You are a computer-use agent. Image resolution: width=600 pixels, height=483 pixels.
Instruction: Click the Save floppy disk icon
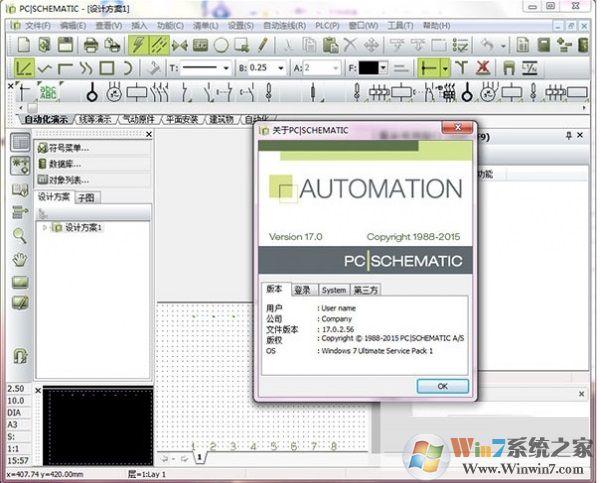pyautogui.click(x=65, y=45)
